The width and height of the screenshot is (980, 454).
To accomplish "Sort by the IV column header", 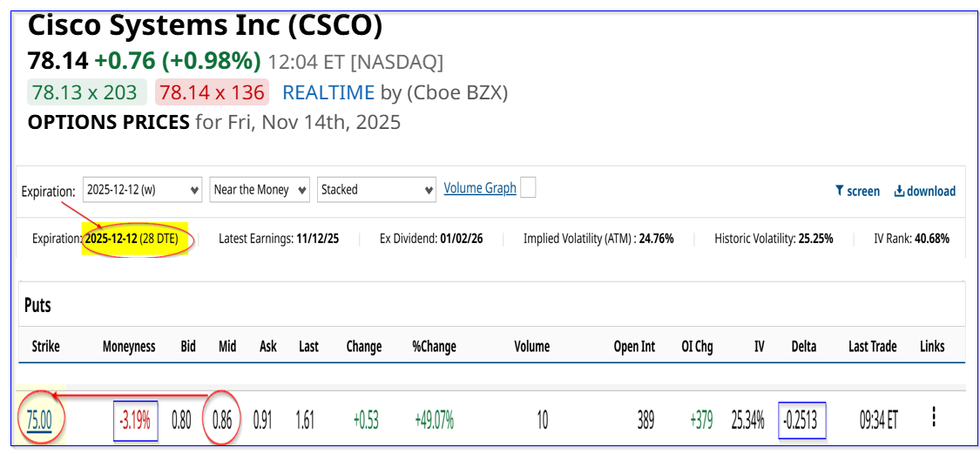I will (759, 346).
